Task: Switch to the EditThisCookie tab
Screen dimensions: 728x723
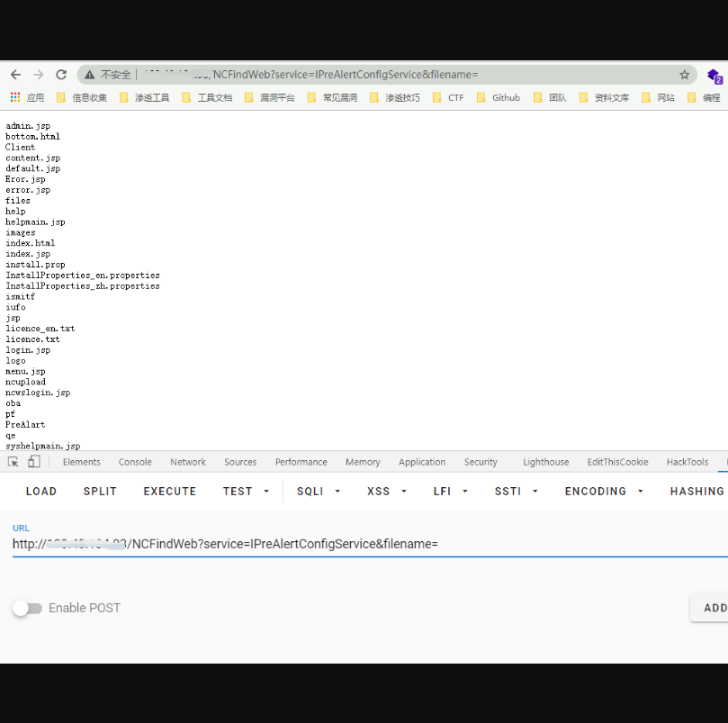Action: (618, 462)
